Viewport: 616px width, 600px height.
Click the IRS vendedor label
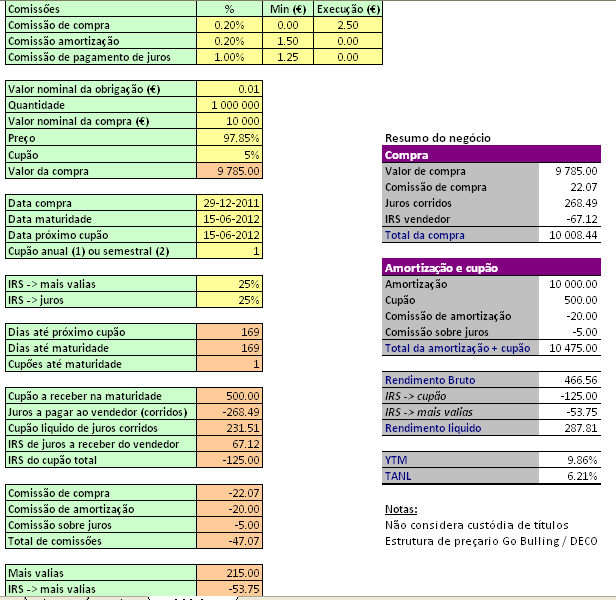[460, 219]
